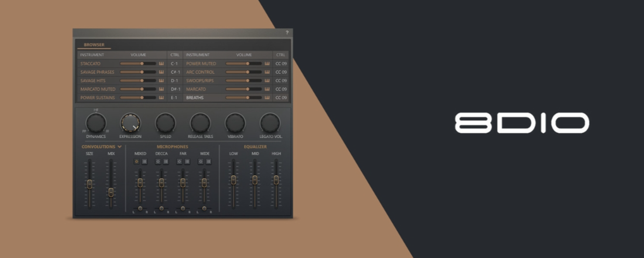Image resolution: width=644 pixels, height=258 pixels.
Task: Open the MIXED microphone output list icon
Action: pyautogui.click(x=144, y=162)
